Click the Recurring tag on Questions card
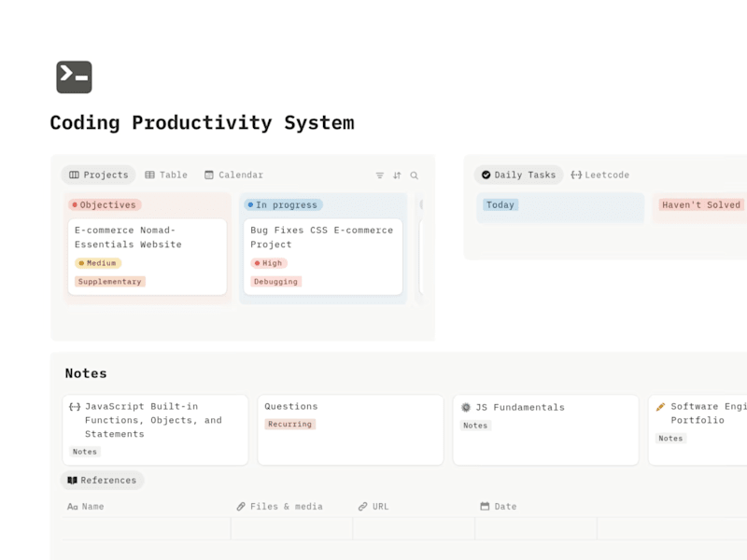Screen dimensions: 747x560 [x=290, y=424]
